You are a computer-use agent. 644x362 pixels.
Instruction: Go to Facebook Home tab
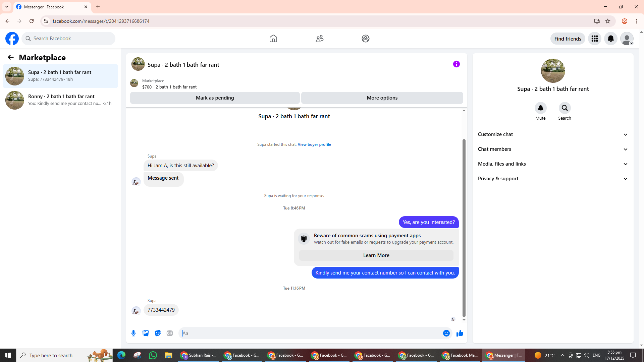(x=273, y=39)
